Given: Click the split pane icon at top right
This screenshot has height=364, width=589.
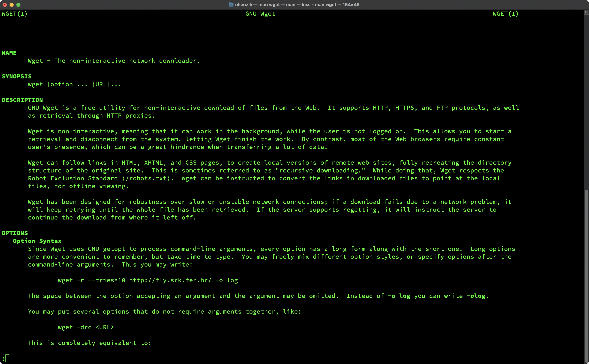Looking at the screenshot, I should (587, 12).
